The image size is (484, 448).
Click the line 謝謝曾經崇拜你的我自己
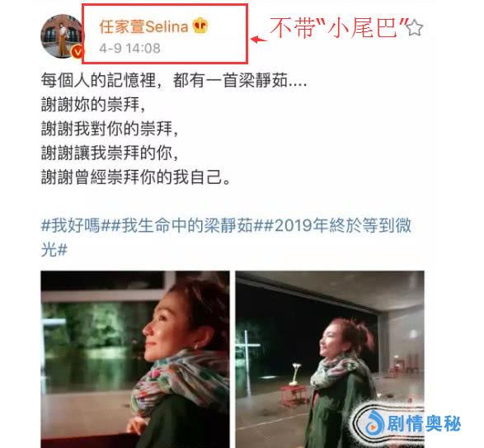tap(135, 177)
